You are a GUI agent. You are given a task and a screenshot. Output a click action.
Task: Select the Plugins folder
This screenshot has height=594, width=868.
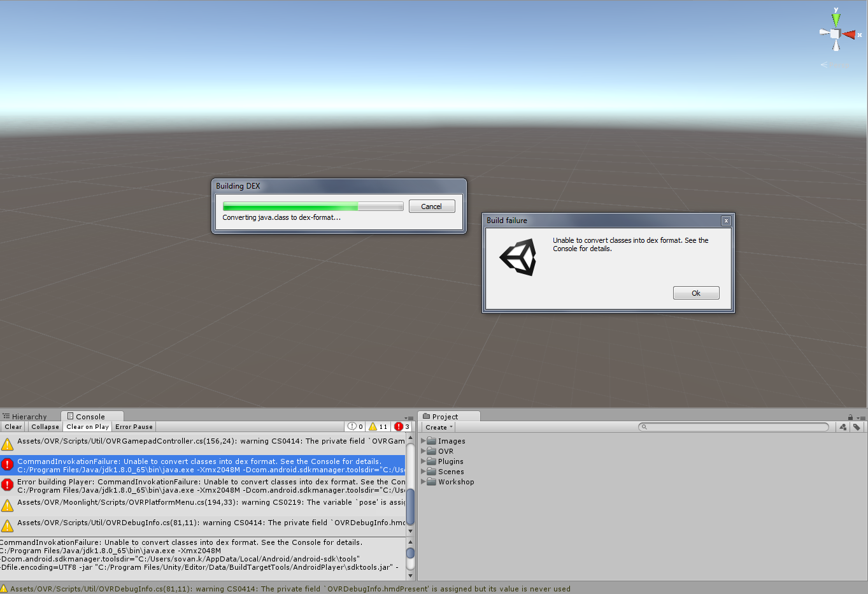click(x=445, y=461)
